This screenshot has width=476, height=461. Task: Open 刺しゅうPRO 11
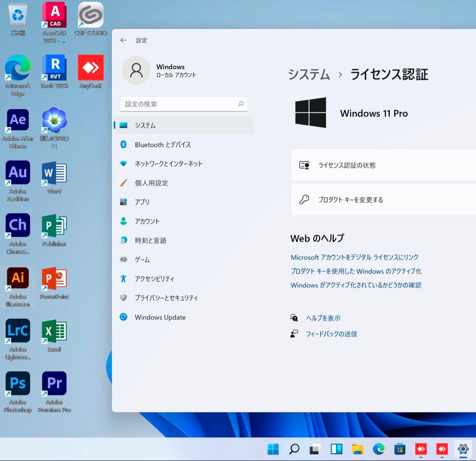point(54,120)
